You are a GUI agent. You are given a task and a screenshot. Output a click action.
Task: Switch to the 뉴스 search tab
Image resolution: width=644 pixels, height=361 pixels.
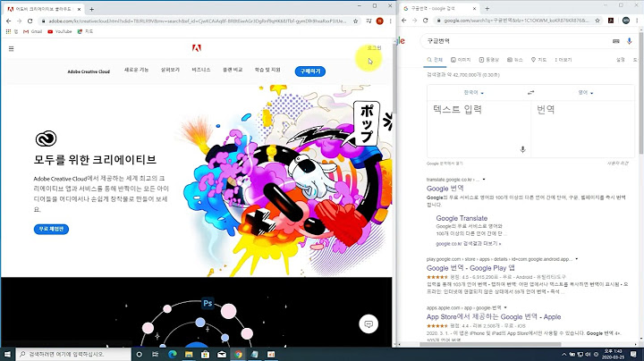click(x=514, y=60)
